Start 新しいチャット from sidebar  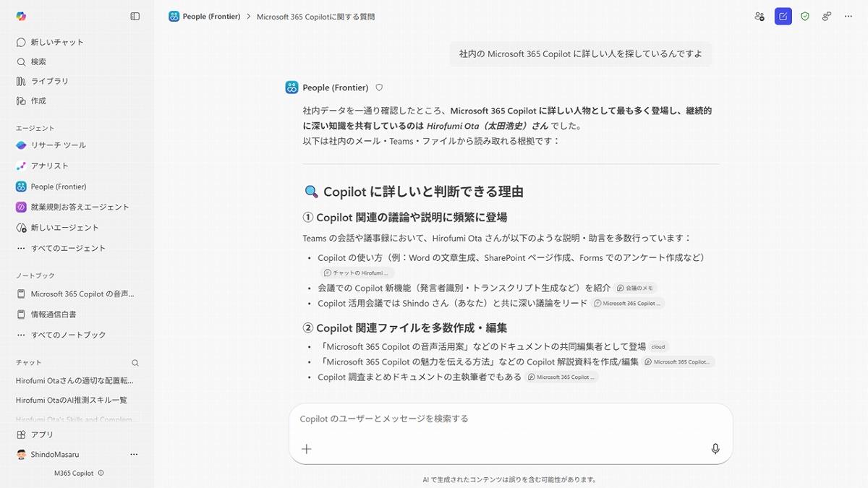[56, 42]
